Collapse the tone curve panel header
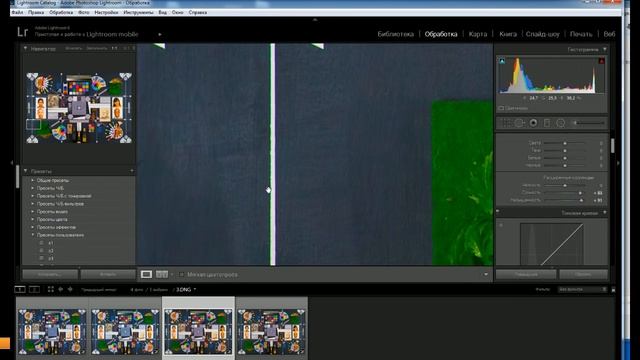 tap(604, 213)
